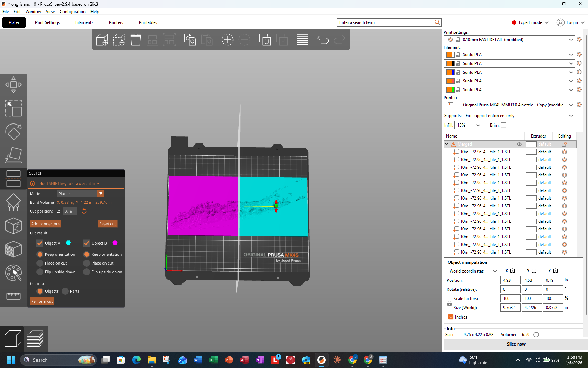The width and height of the screenshot is (588, 368).
Task: Click the Log in button
Action: pyautogui.click(x=570, y=22)
